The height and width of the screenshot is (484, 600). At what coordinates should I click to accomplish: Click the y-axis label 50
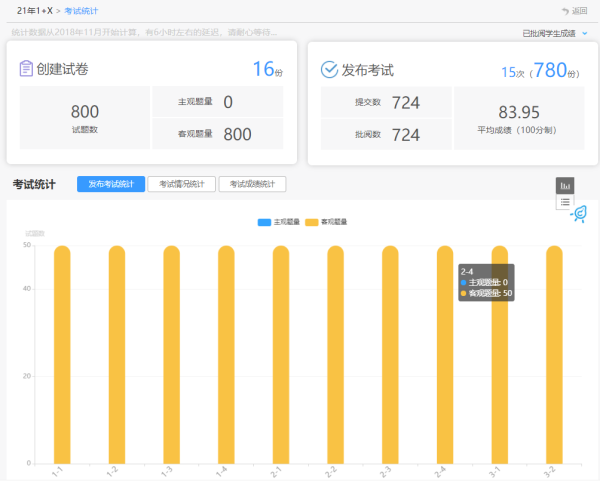27,245
